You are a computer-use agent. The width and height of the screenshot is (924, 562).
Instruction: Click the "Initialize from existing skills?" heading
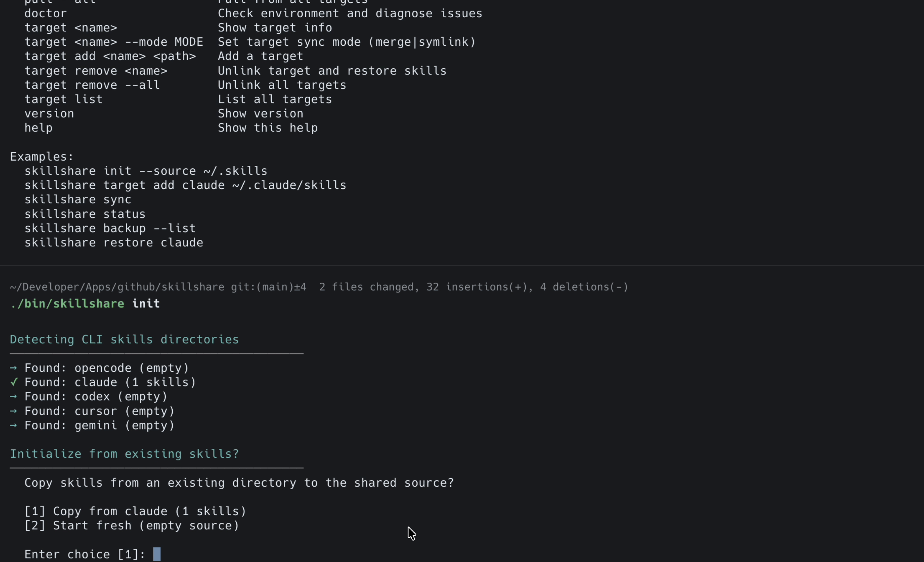[x=124, y=454]
